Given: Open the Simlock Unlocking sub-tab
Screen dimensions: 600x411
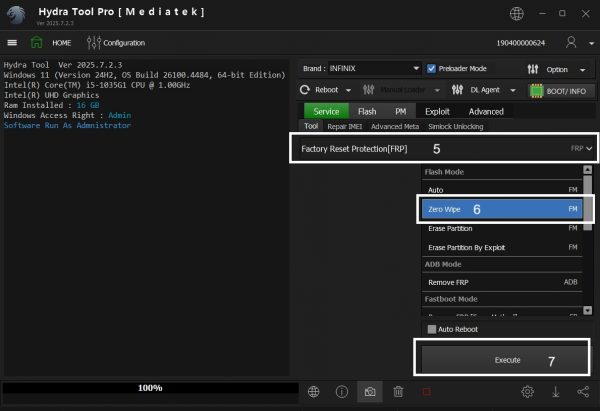Looking at the screenshot, I should point(455,126).
